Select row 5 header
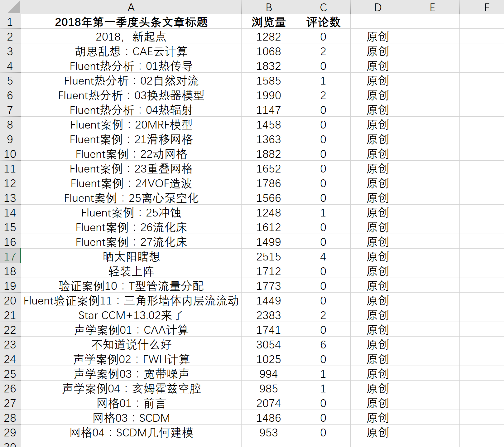Screen dimensions: 504x447 [x=10, y=80]
